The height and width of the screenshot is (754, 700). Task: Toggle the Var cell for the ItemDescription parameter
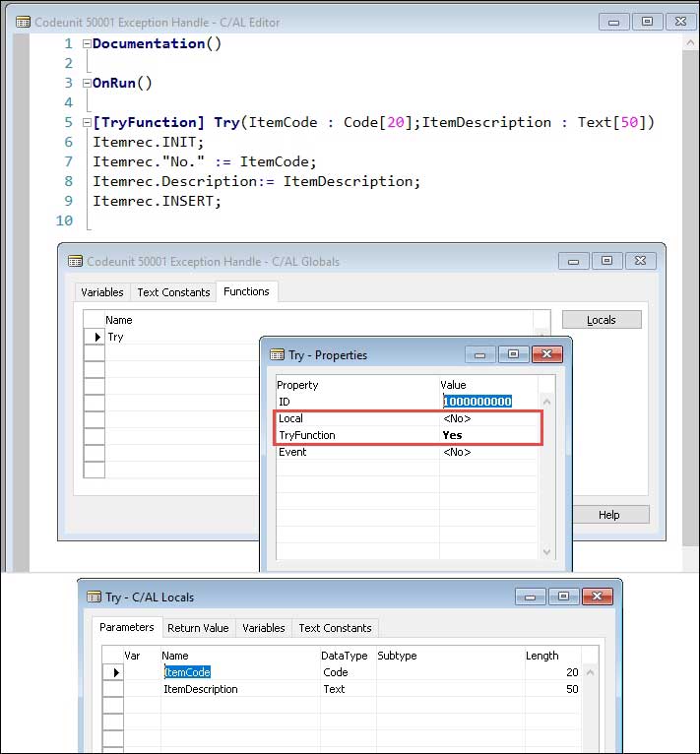pos(142,690)
